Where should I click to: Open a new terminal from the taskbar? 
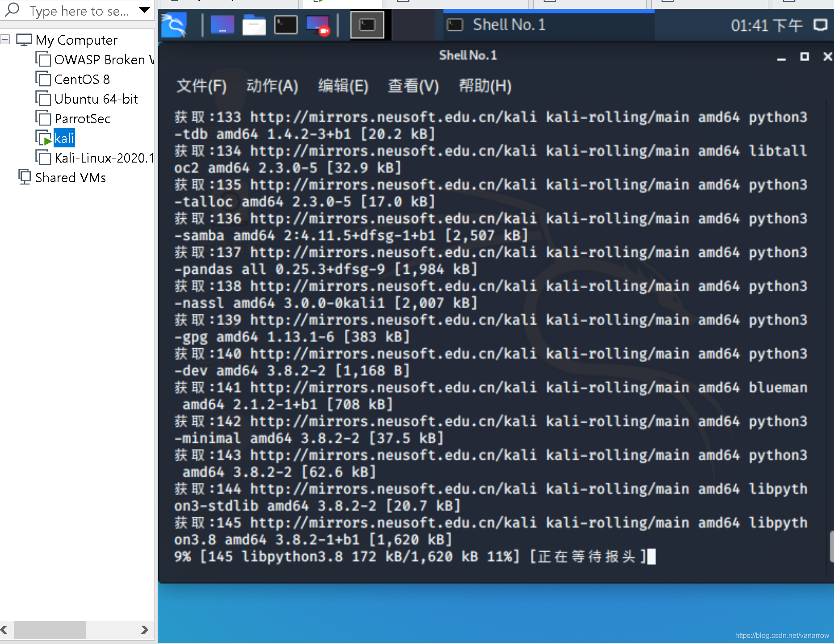pyautogui.click(x=285, y=25)
